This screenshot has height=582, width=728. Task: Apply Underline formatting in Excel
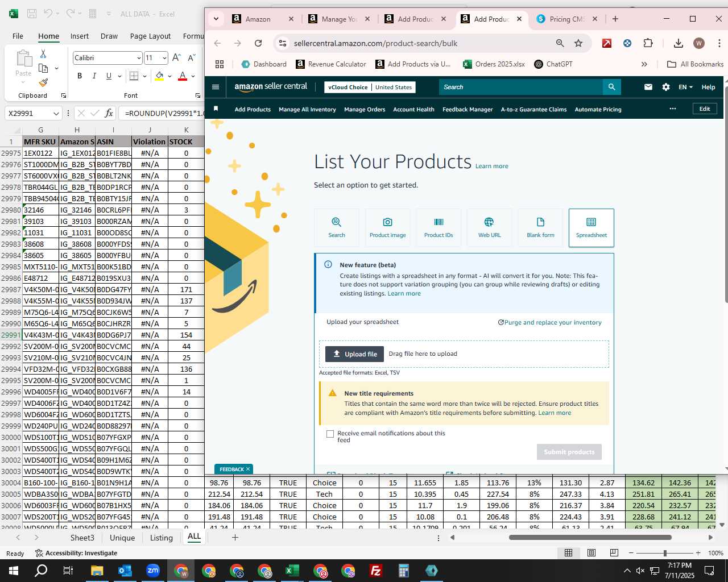(x=108, y=76)
